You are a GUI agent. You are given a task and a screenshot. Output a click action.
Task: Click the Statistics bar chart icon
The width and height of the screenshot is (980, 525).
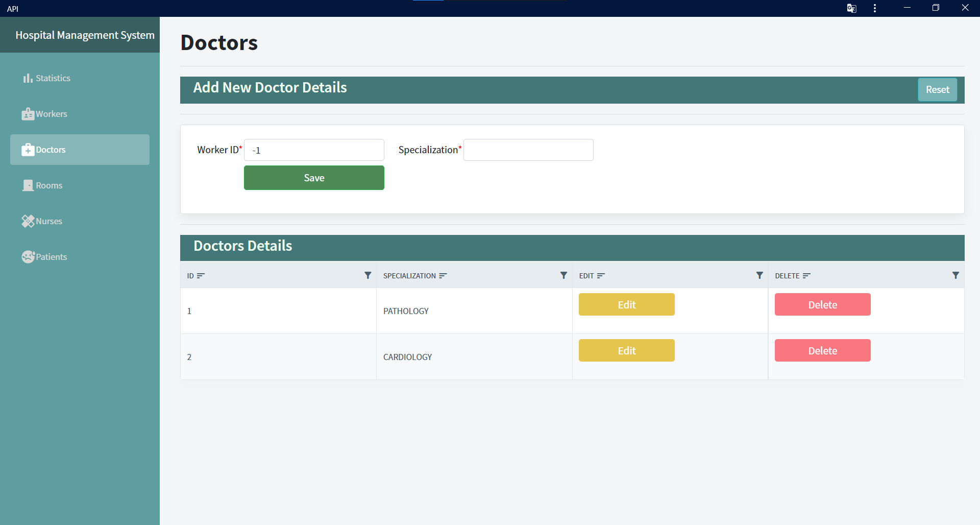[28, 78]
